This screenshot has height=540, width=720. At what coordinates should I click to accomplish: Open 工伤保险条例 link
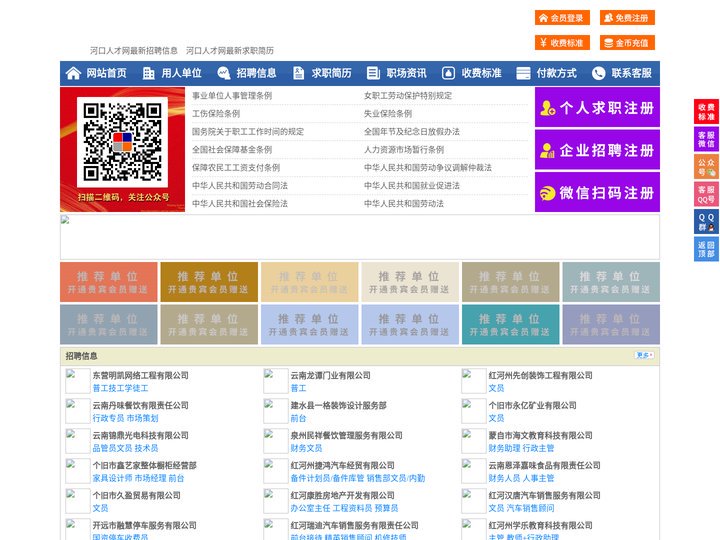(x=216, y=113)
